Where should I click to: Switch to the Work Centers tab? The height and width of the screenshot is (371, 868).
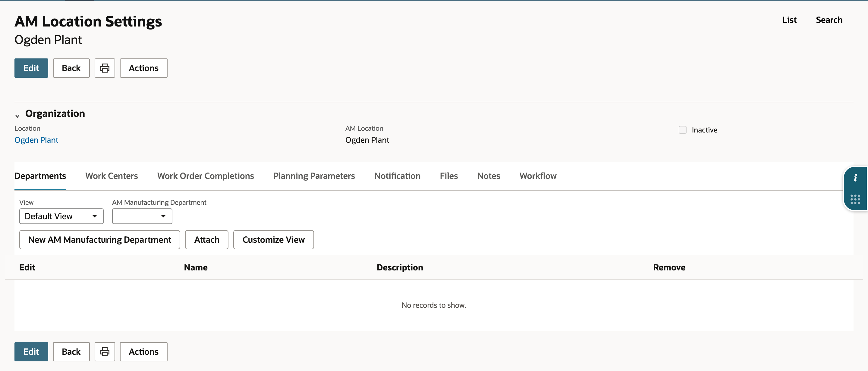(112, 176)
